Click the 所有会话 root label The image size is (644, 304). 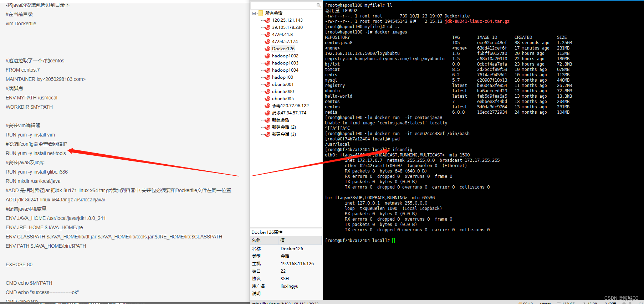(x=274, y=13)
